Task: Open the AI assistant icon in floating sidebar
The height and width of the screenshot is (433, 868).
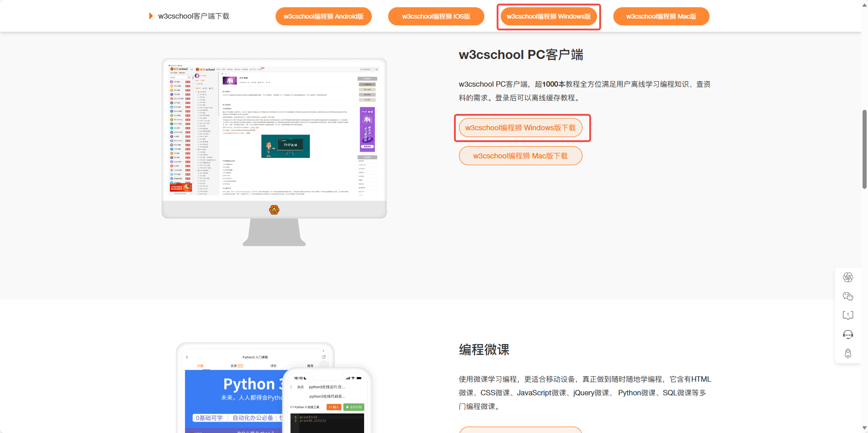Action: 848,277
